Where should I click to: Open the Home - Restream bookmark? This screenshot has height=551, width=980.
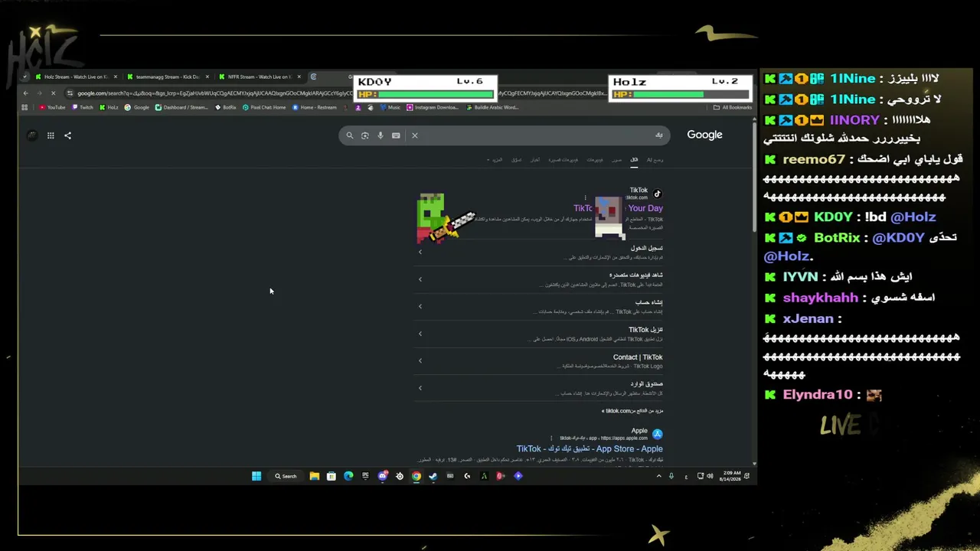coord(315,107)
